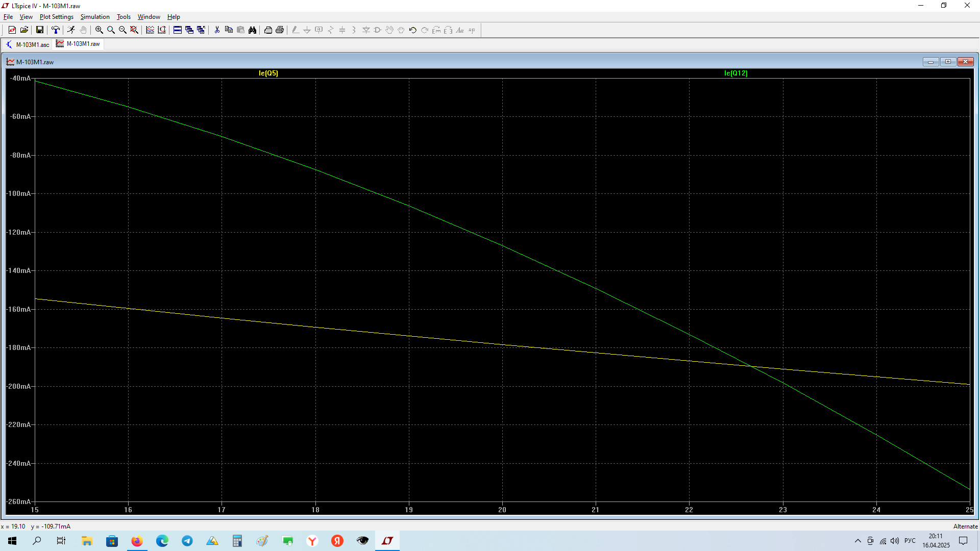Click the Ie(Q5) trace label
The width and height of the screenshot is (980, 551).
tap(268, 73)
